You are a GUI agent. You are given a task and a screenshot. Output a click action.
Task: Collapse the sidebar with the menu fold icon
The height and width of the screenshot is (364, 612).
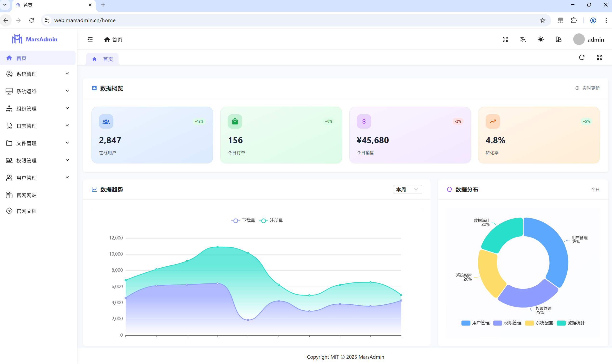pos(90,39)
